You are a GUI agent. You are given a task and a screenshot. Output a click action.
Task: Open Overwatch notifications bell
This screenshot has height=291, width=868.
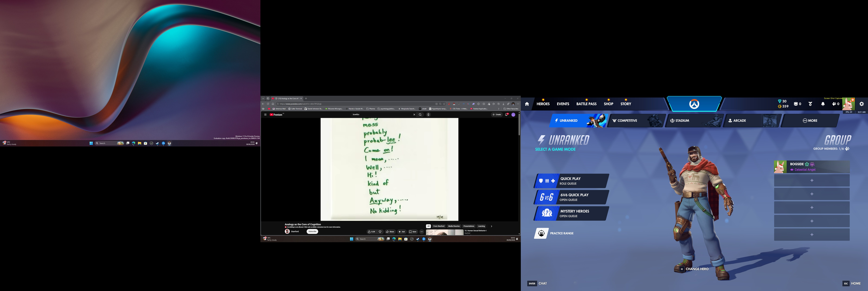point(823,104)
